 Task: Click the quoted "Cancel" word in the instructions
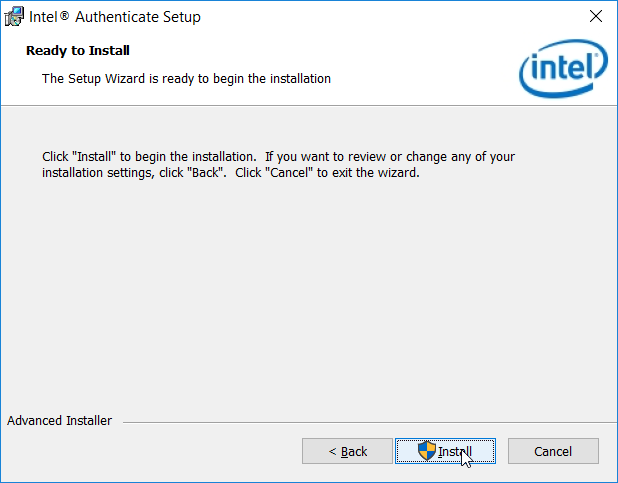coord(289,173)
